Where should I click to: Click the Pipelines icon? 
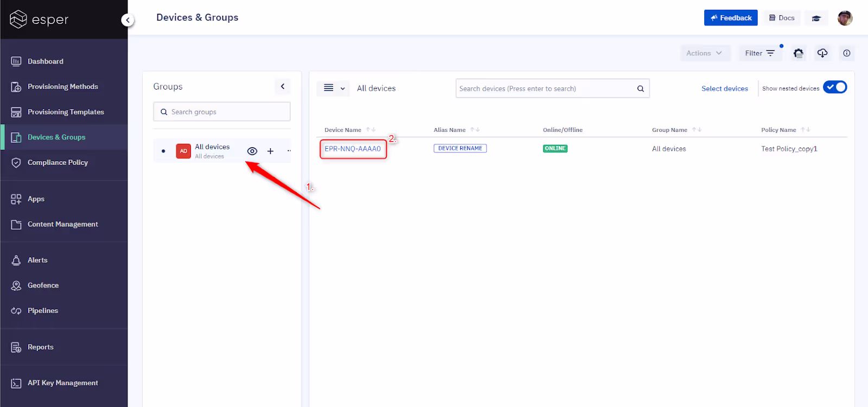pos(16,310)
